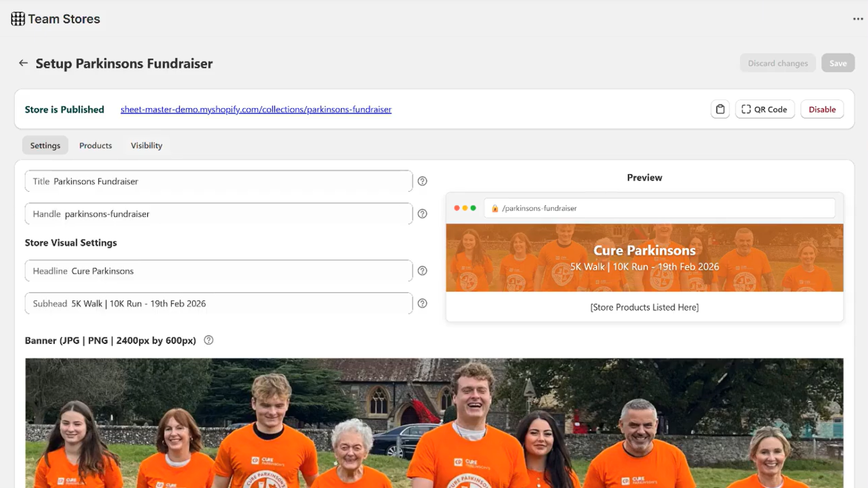
Task: Click the Team Stores grid logo icon
Action: click(18, 19)
